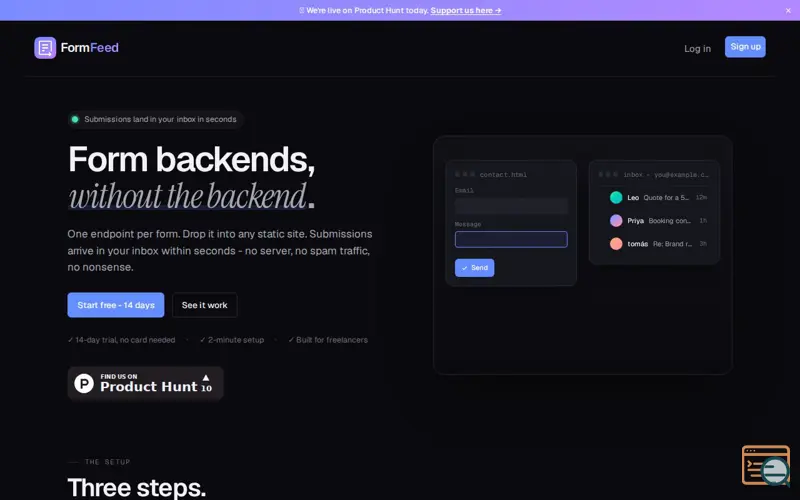Screen dimensions: 800x500
Task: Click the inbox you@example window title
Action: (x=666, y=174)
